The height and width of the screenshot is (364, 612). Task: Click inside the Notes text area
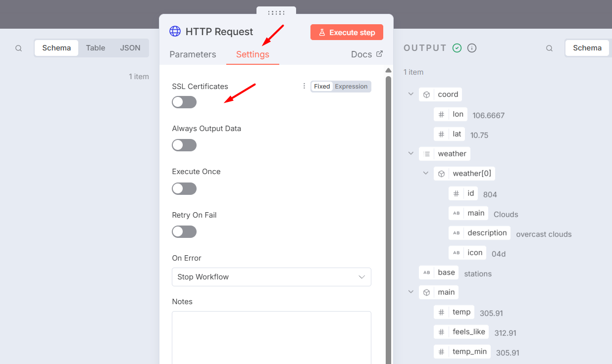(271, 337)
